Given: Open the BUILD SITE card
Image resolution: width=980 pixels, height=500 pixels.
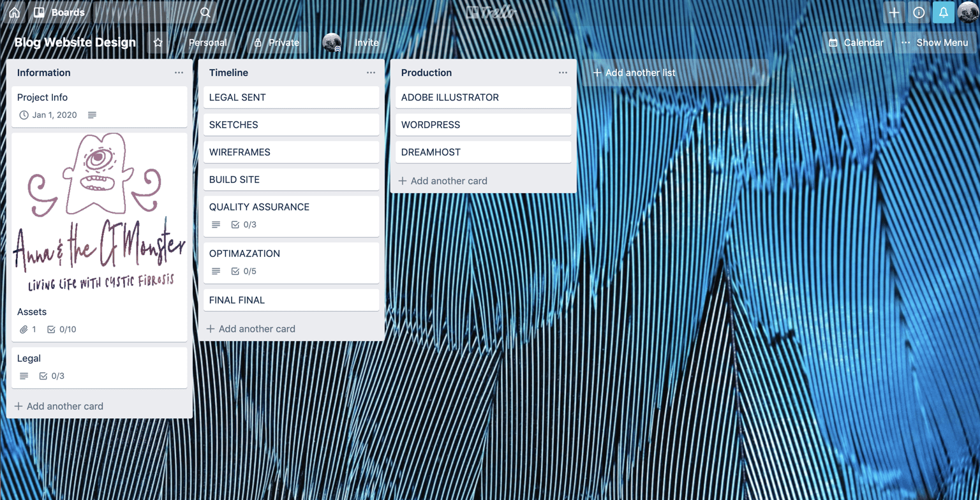Looking at the screenshot, I should click(292, 180).
